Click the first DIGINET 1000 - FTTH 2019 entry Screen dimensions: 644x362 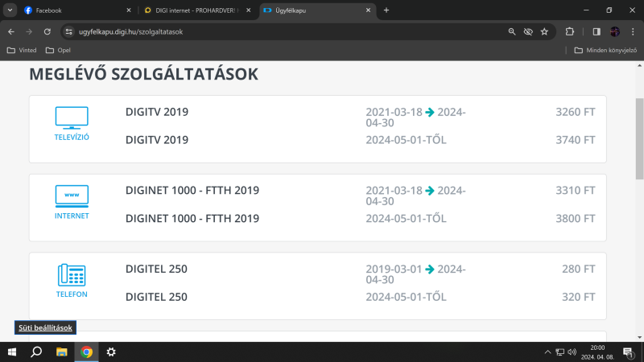coord(192,191)
